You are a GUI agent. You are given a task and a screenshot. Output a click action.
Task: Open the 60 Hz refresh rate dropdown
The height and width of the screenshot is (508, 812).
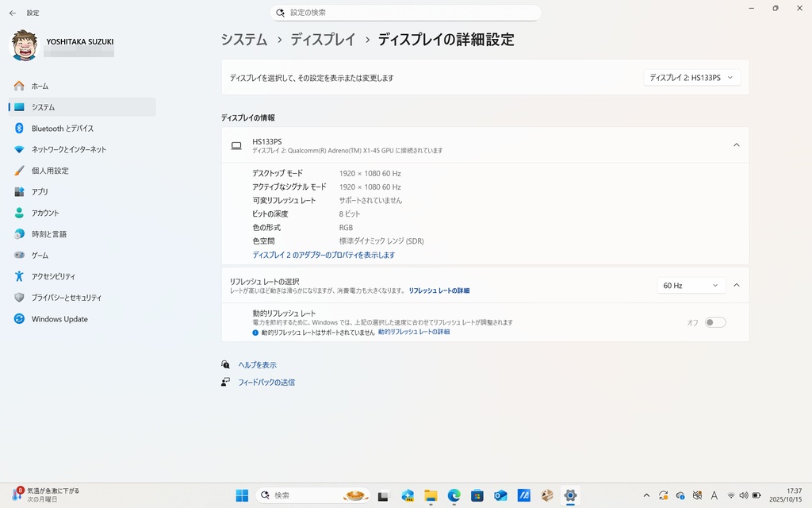(691, 285)
